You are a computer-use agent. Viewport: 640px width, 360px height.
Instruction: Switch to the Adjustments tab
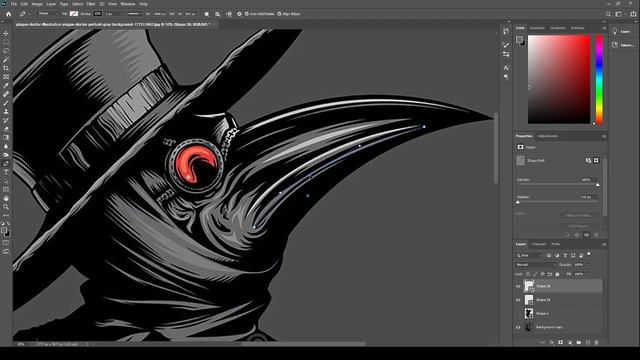(548, 136)
